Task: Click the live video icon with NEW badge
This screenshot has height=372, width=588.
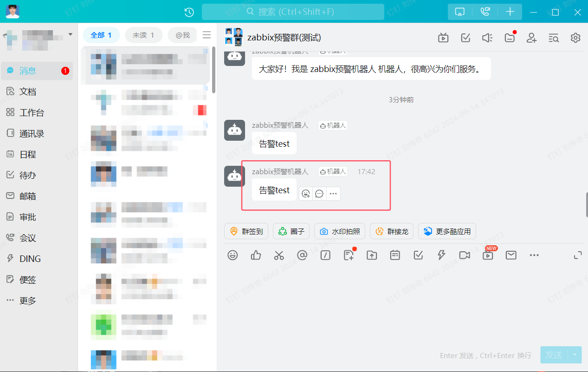Action: pos(488,254)
